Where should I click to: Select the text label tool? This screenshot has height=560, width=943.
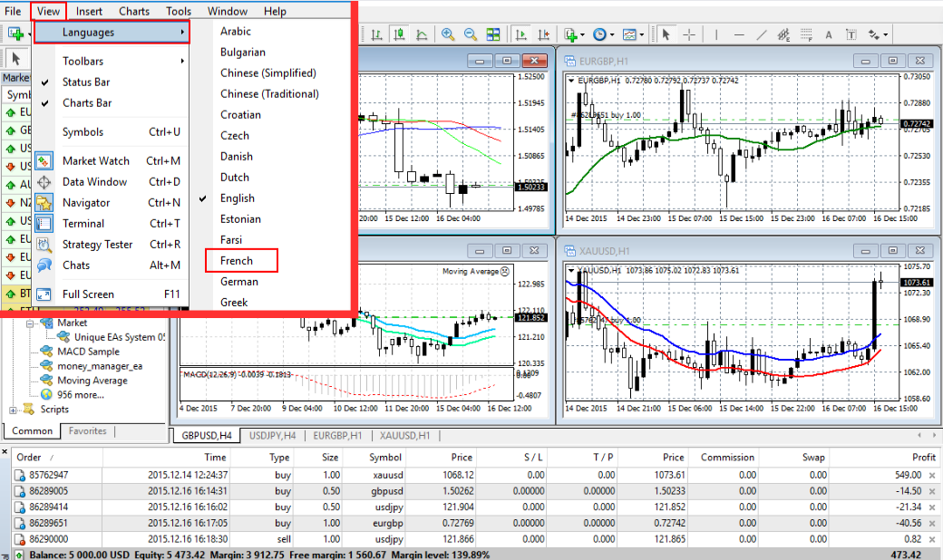[851, 34]
